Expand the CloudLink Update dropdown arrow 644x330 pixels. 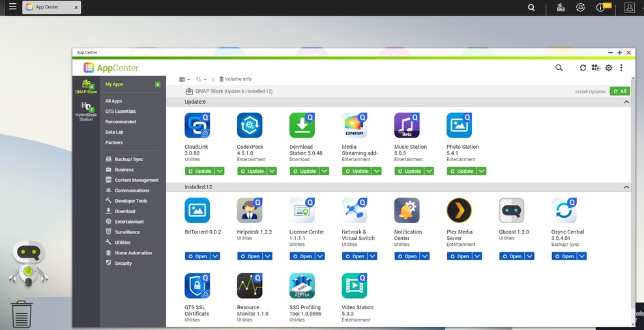220,171
